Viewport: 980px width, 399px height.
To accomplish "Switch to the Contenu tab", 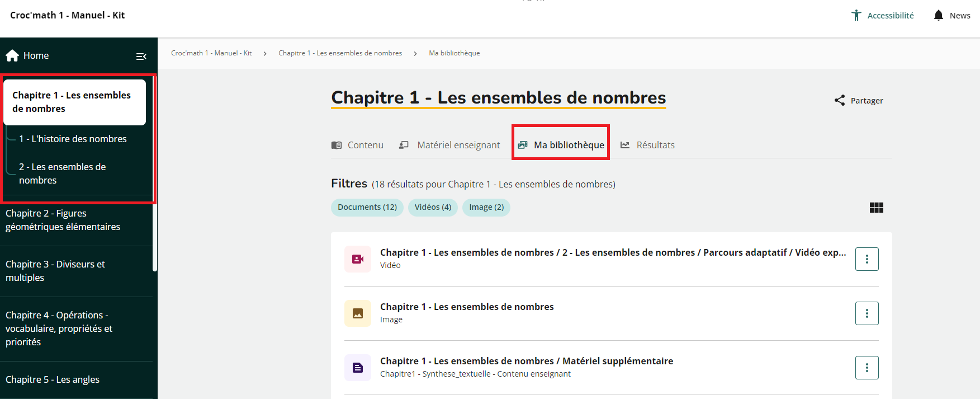I will pyautogui.click(x=358, y=145).
